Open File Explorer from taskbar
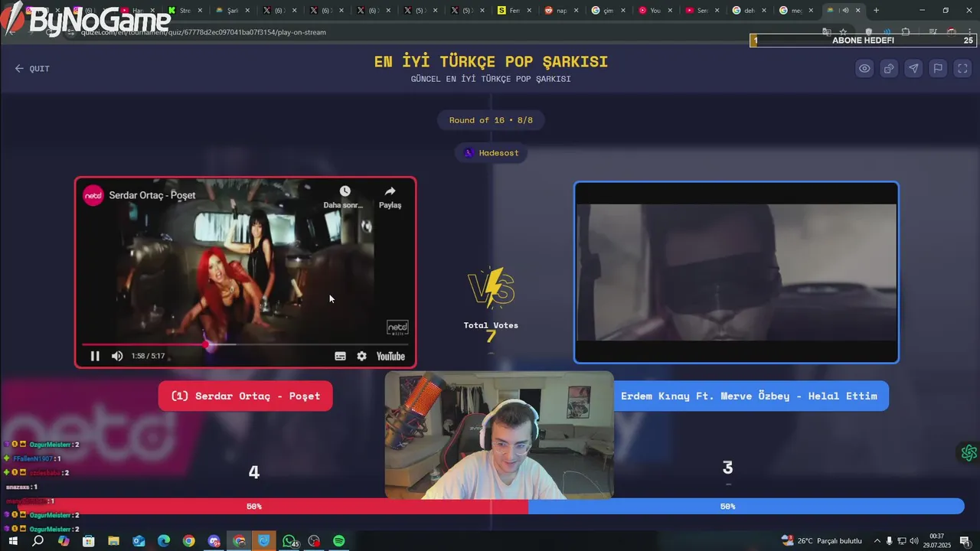The image size is (980, 551). pyautogui.click(x=113, y=541)
